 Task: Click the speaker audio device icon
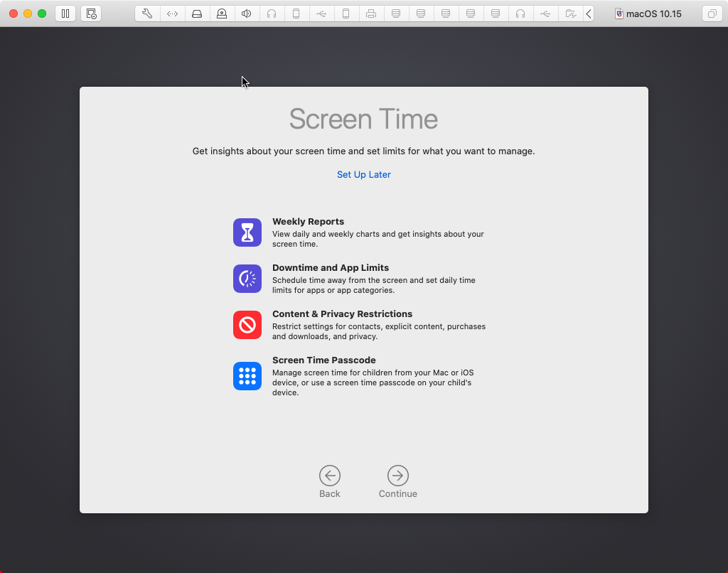pyautogui.click(x=247, y=13)
